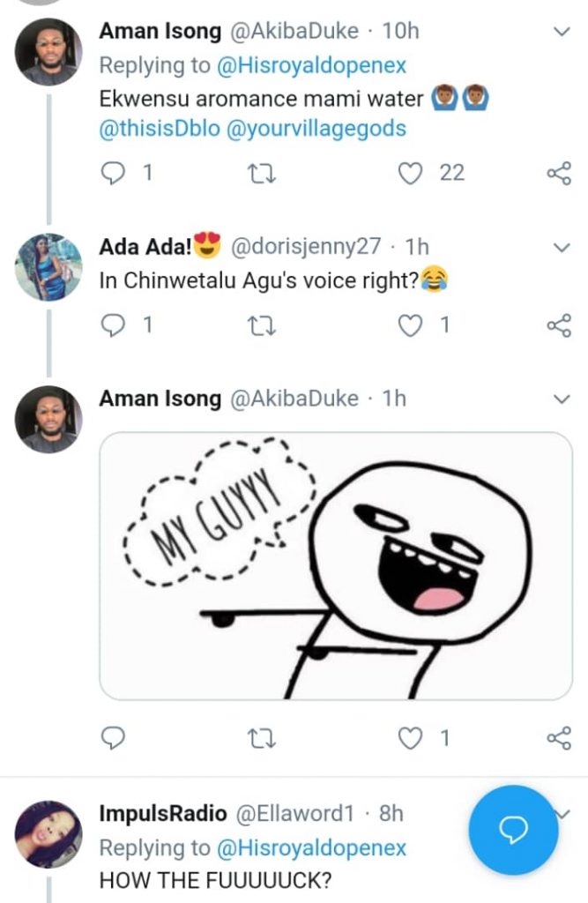Share the MY GUYYY meme tweet

(x=559, y=737)
